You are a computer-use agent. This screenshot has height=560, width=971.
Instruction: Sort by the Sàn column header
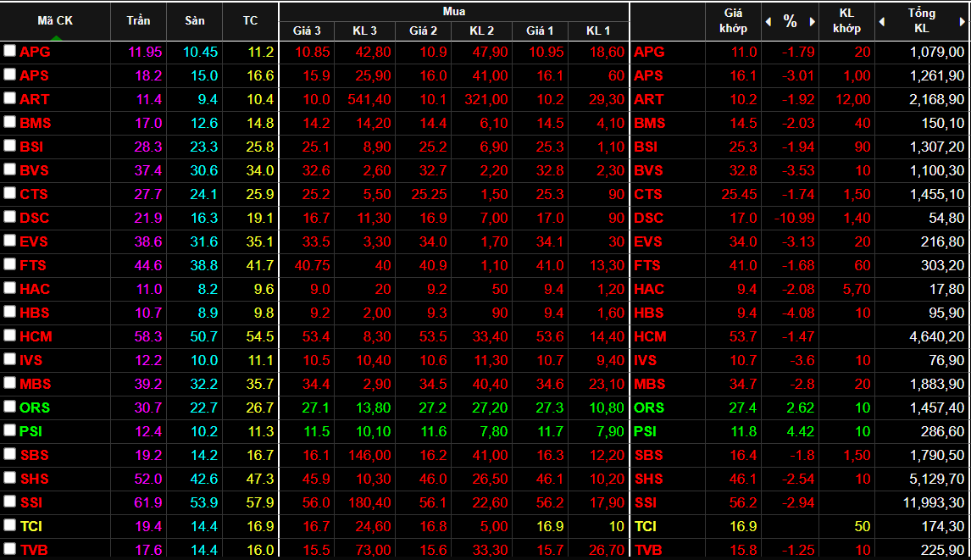(194, 20)
